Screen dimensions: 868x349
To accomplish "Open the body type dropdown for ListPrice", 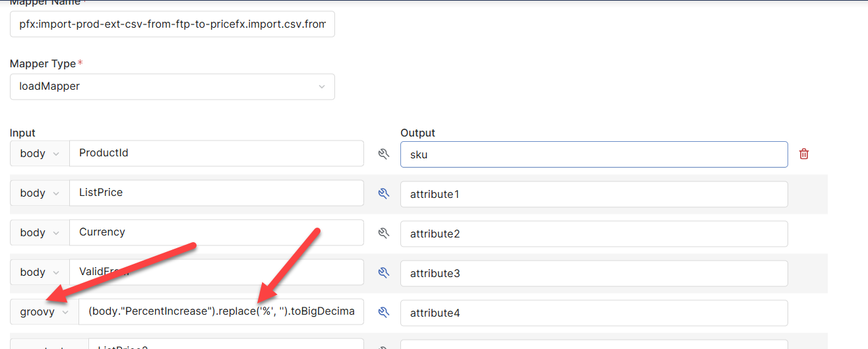I will click(x=39, y=193).
